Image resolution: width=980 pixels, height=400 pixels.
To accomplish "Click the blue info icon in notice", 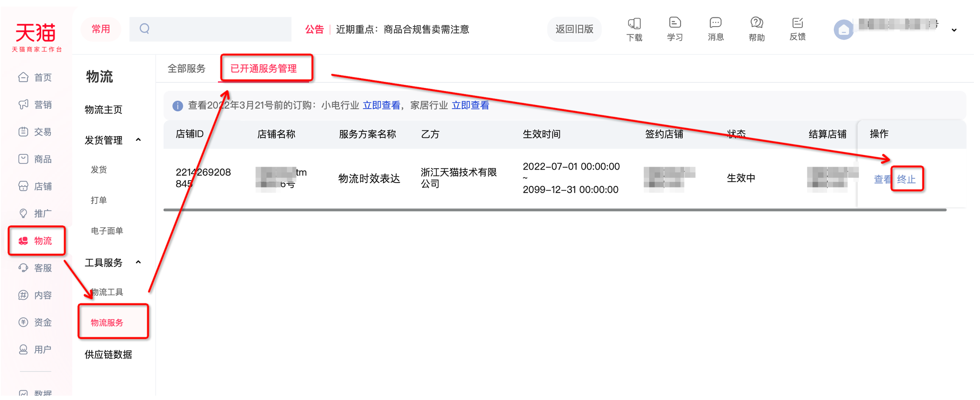I will click(178, 106).
